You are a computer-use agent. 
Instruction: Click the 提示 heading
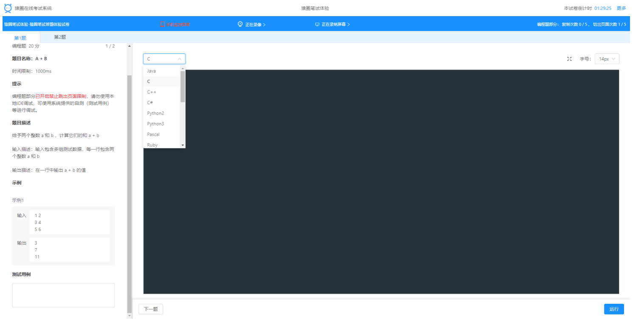pyautogui.click(x=17, y=84)
